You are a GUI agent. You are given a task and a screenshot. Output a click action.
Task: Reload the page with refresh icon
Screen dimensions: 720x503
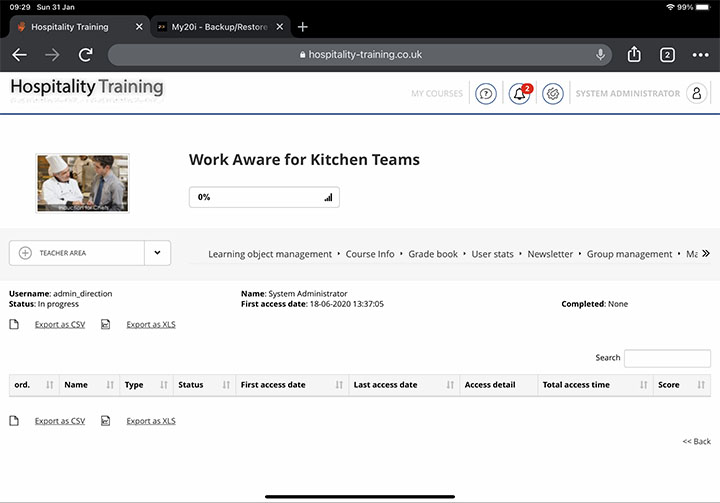tap(86, 55)
